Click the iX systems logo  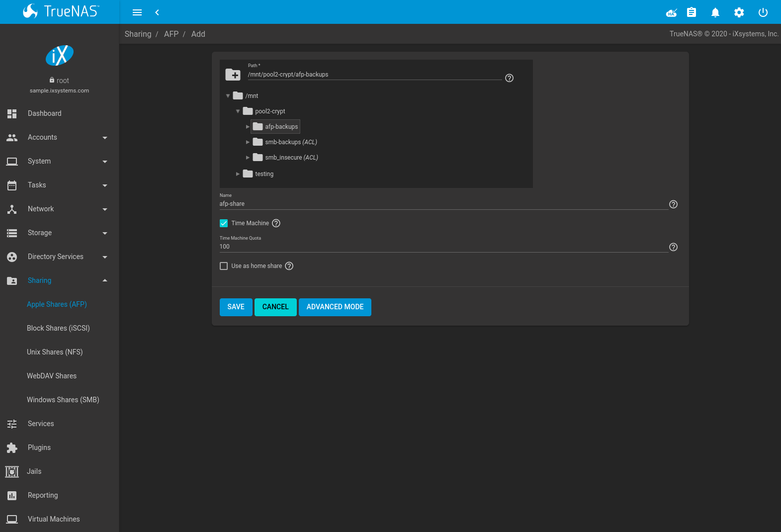60,55
